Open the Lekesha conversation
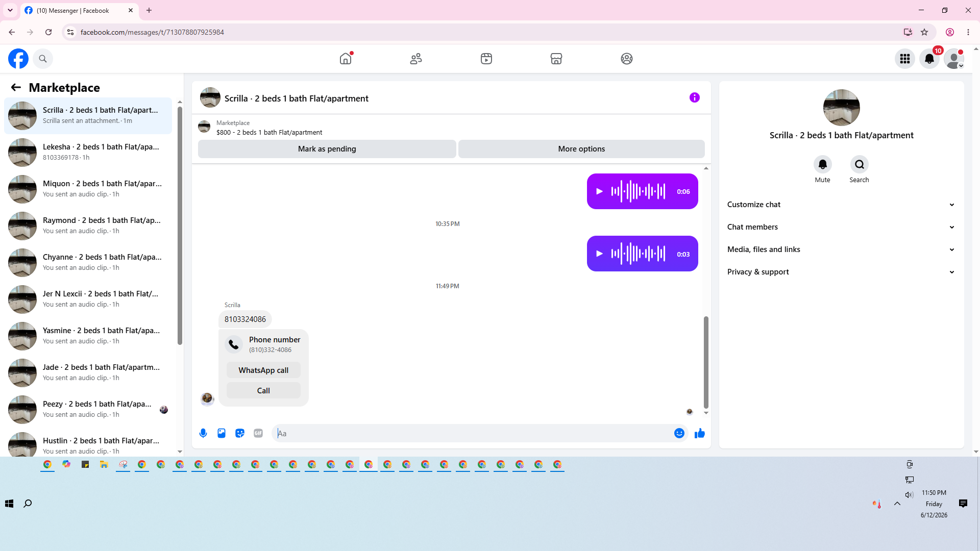Viewport: 980px width, 551px height. pos(88,153)
